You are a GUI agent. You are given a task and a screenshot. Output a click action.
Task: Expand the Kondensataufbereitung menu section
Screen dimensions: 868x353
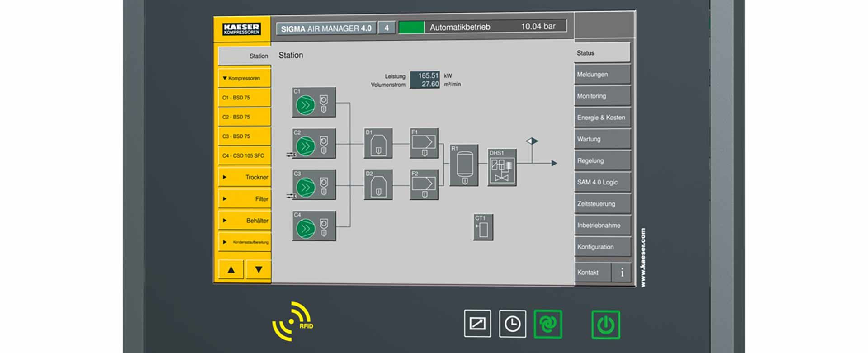click(x=245, y=242)
